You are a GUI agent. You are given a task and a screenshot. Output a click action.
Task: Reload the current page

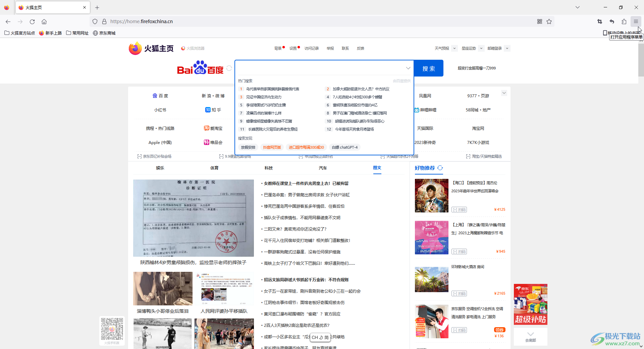[32, 21]
